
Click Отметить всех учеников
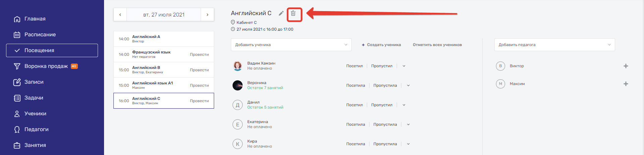[437, 45]
